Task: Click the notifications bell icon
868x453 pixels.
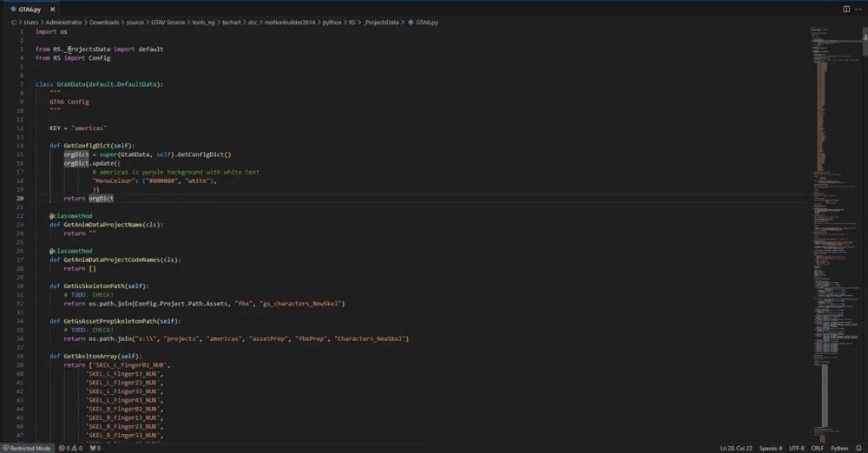Action: [858, 448]
